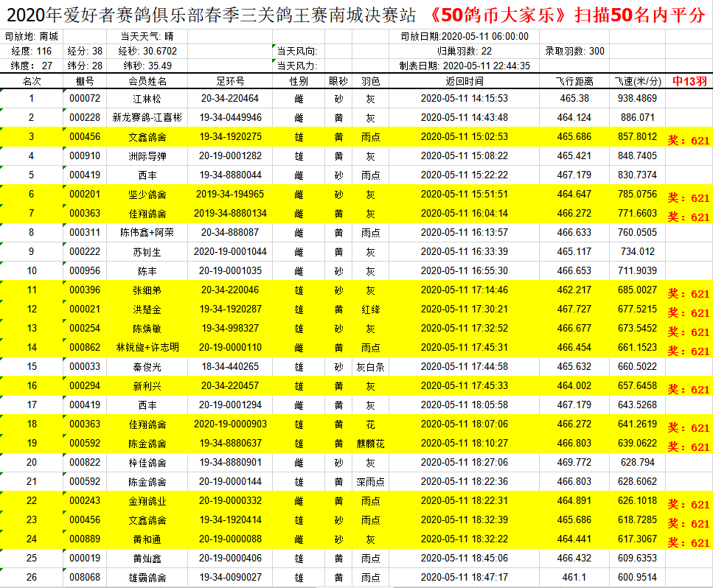Select member name cell 林锐旋+许志明
The height and width of the screenshot is (588, 713).
(x=147, y=348)
